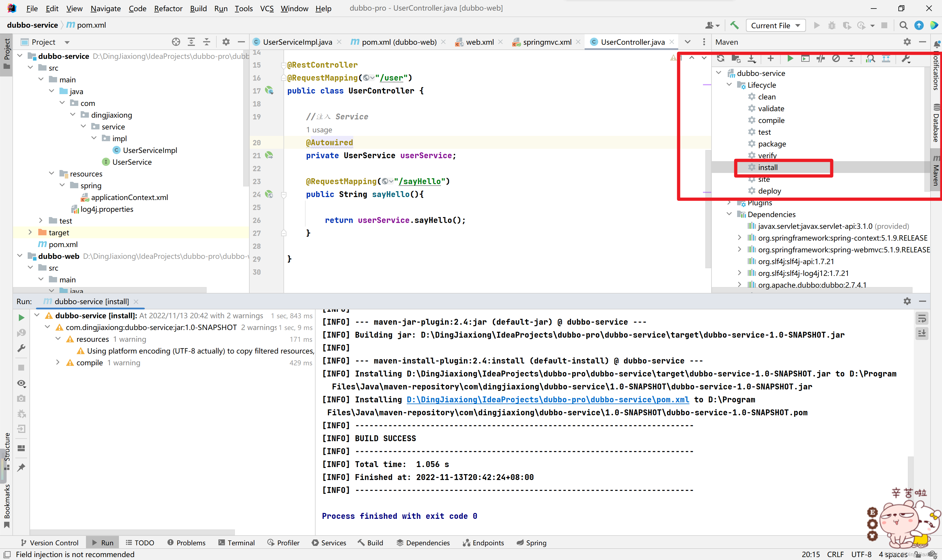Click CRLF line separator in status bar

[x=835, y=554]
